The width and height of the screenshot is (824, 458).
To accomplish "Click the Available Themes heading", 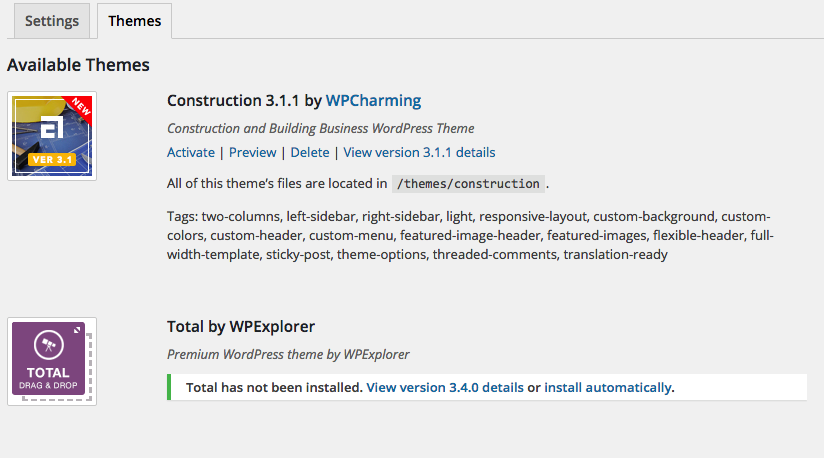I will pyautogui.click(x=78, y=65).
